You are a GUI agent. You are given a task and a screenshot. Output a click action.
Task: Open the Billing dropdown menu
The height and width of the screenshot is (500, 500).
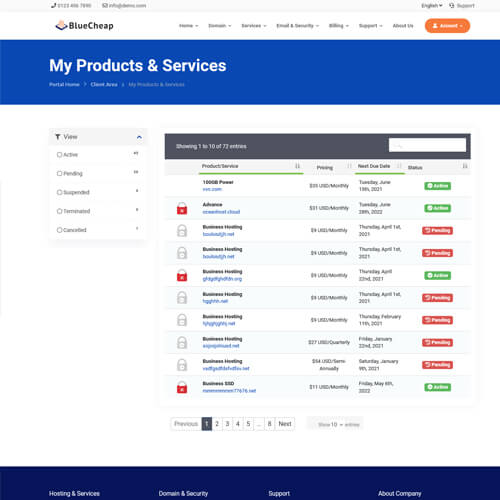coord(339,26)
